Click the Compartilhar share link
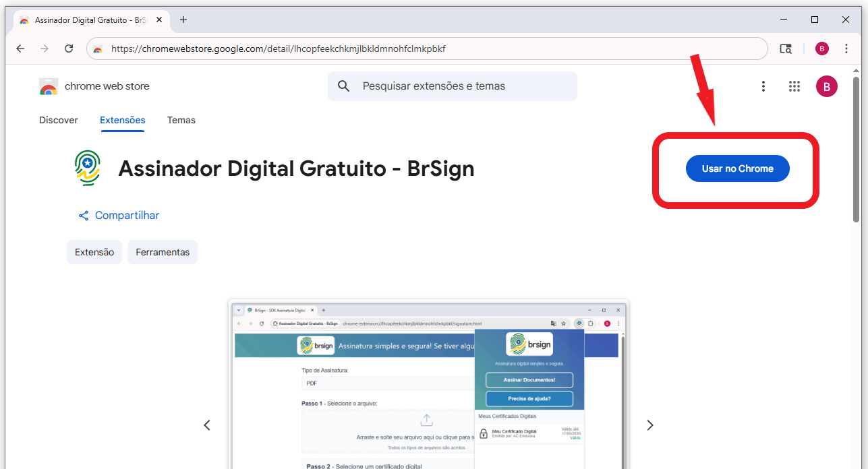Viewport: 868px width, 469px height. pyautogui.click(x=119, y=216)
